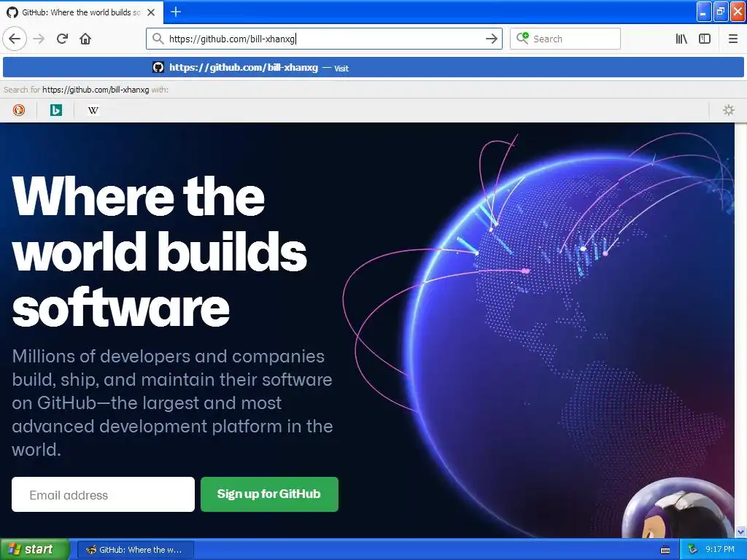This screenshot has width=747, height=560.
Task: Close the GitHub tab
Action: (x=151, y=12)
